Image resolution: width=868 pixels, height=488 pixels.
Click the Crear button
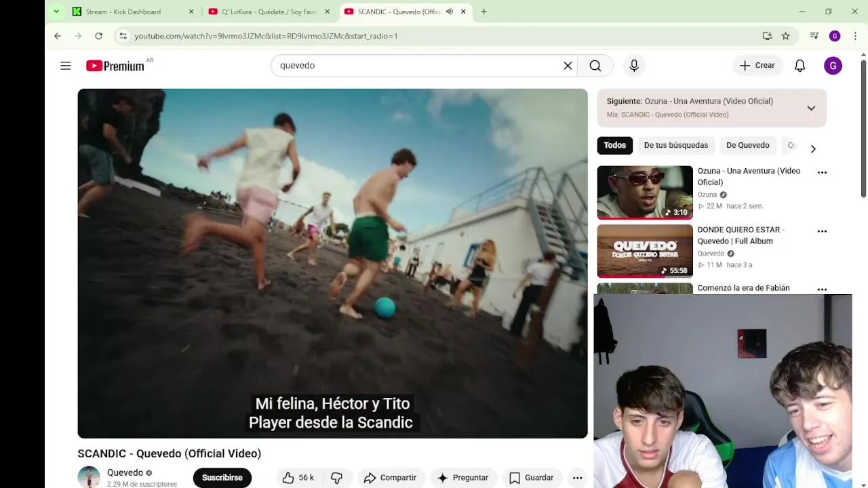[757, 66]
